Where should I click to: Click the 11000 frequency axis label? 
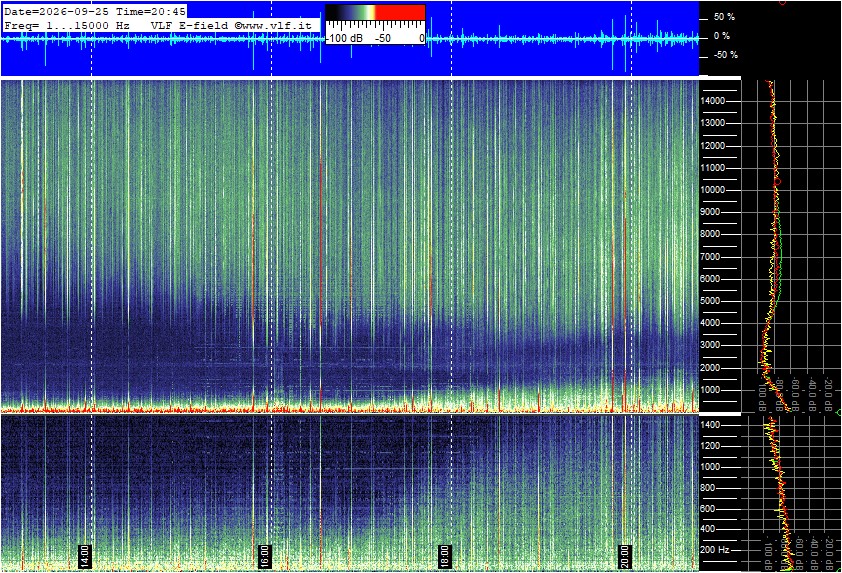tap(713, 168)
